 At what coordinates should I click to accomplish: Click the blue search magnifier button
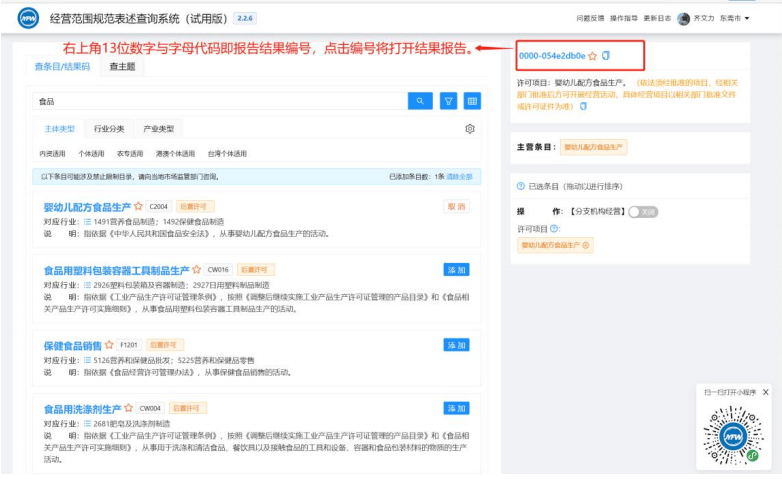click(420, 101)
